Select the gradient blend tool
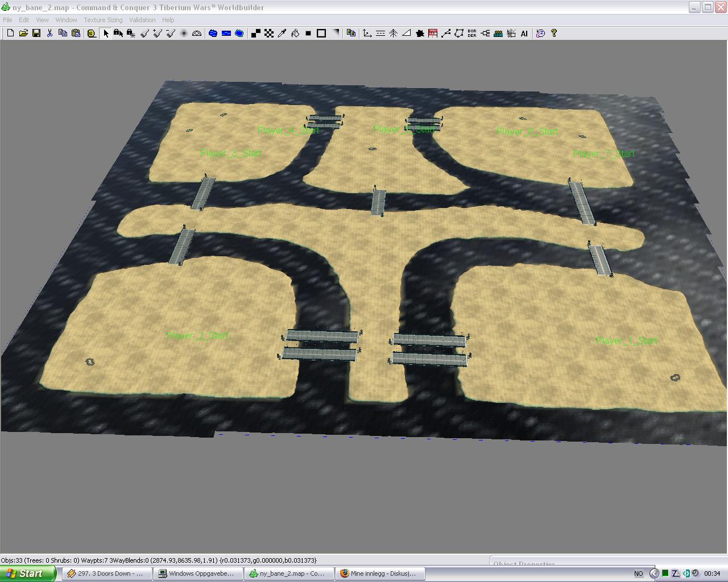Viewport: 728px width, 582px height. tap(336, 34)
